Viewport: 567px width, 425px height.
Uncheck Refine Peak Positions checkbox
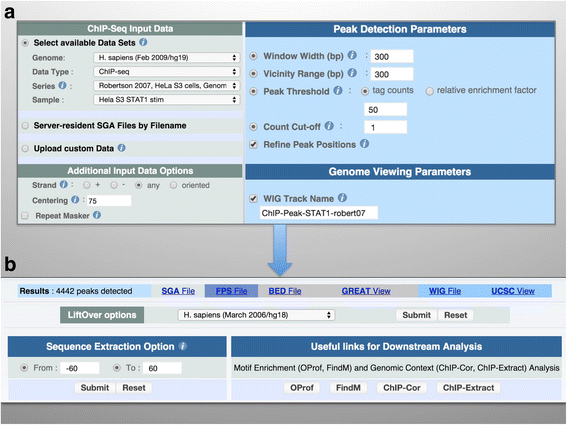tap(253, 145)
